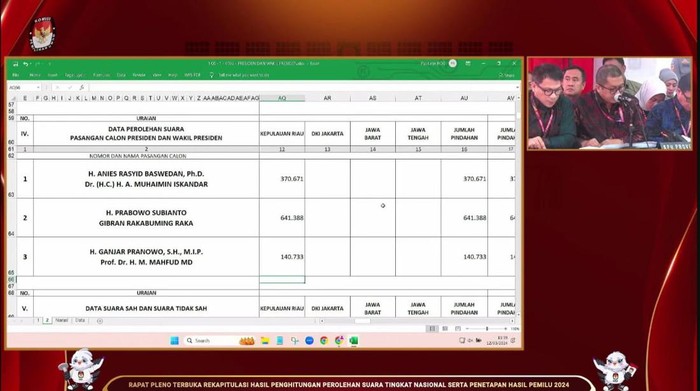The height and width of the screenshot is (391, 700).
Task: Open the Windows Start menu
Action: click(x=175, y=341)
